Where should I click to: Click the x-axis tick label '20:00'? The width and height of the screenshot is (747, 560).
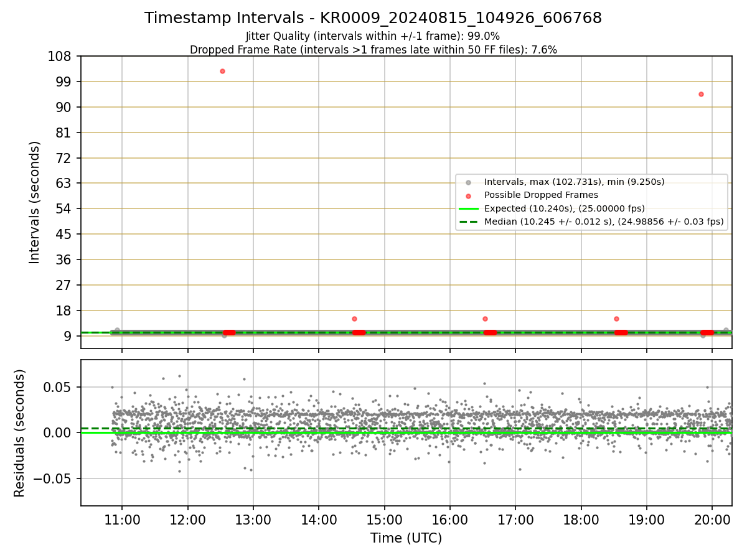[x=712, y=520]
